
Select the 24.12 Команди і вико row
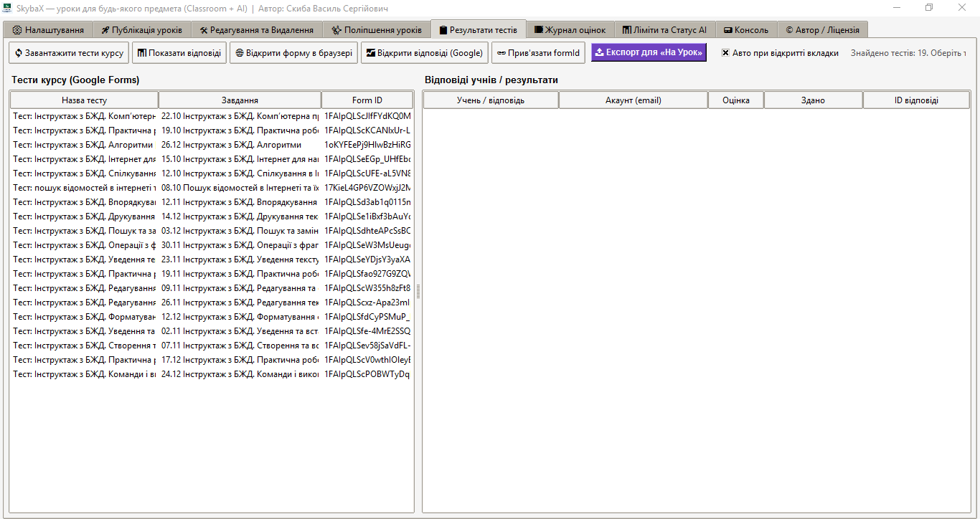tap(212, 374)
